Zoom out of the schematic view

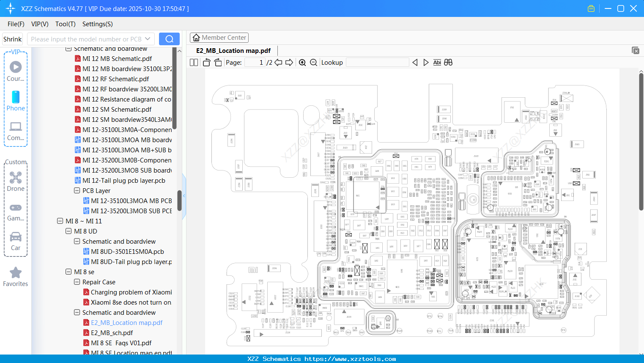(313, 62)
